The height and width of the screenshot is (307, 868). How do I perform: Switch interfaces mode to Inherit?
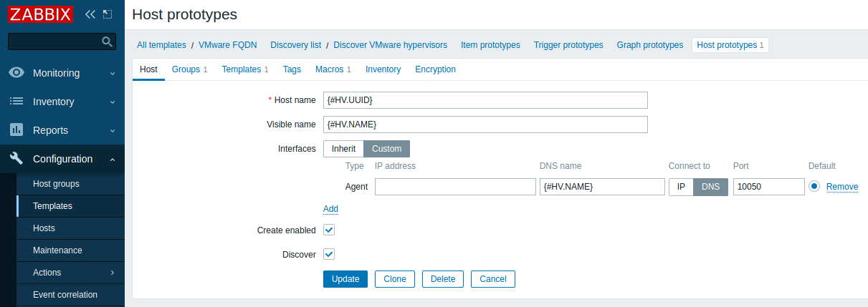pos(344,149)
